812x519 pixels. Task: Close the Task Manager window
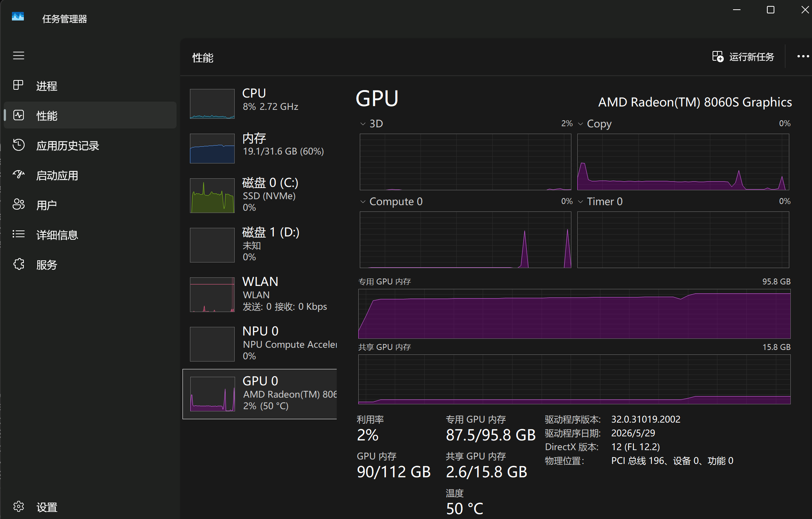coord(805,10)
